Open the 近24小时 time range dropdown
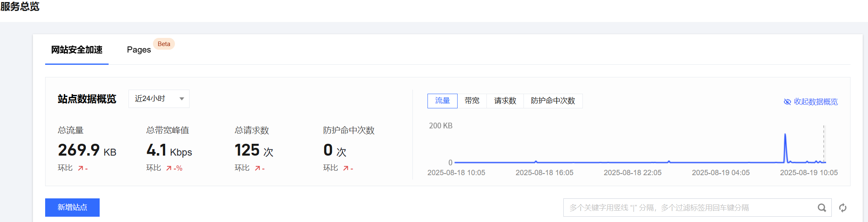 (x=159, y=99)
